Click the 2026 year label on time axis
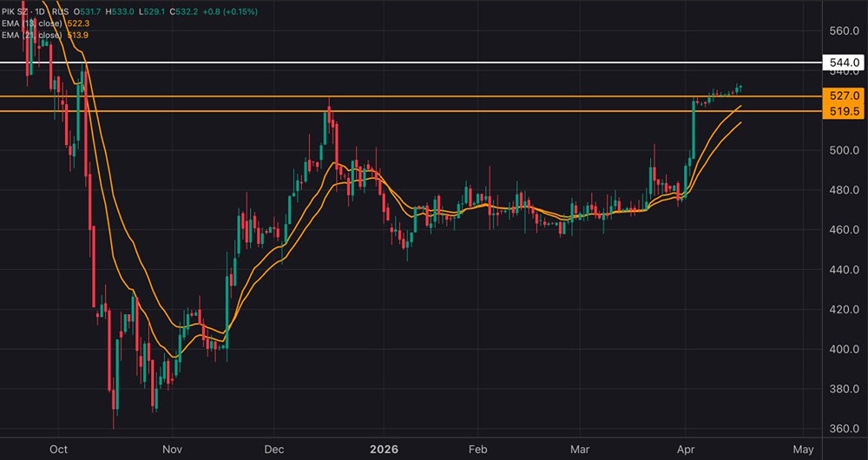The image size is (868, 460). tap(385, 449)
